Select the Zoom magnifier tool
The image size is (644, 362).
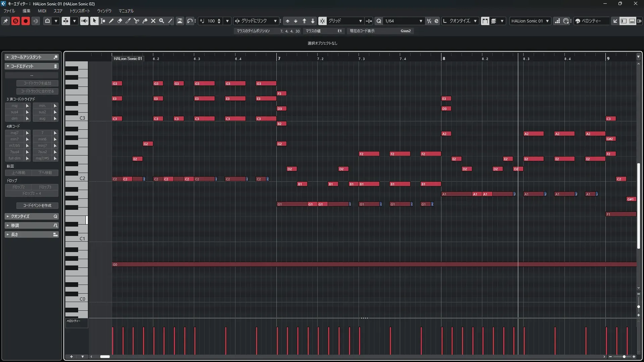coord(162,21)
